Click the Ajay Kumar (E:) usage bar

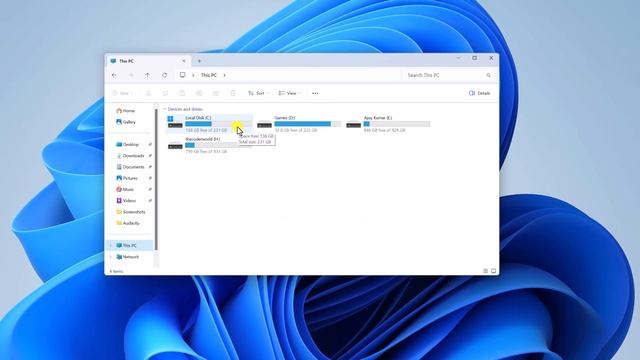tap(397, 124)
